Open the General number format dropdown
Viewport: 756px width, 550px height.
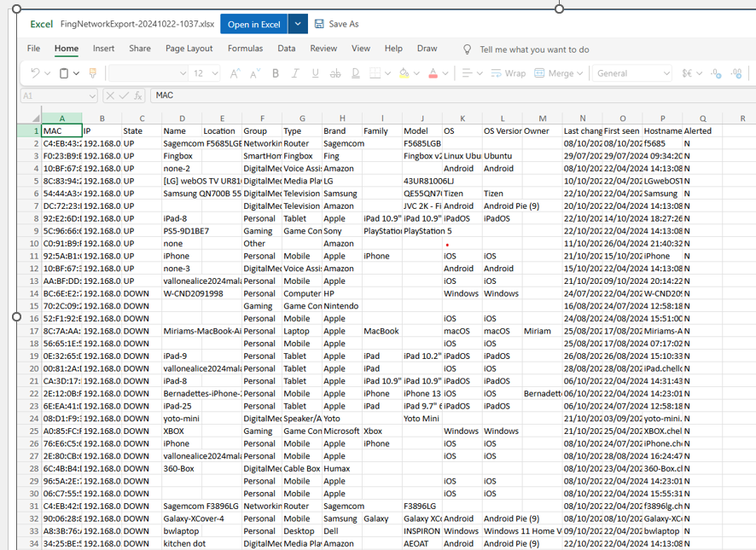click(x=632, y=73)
